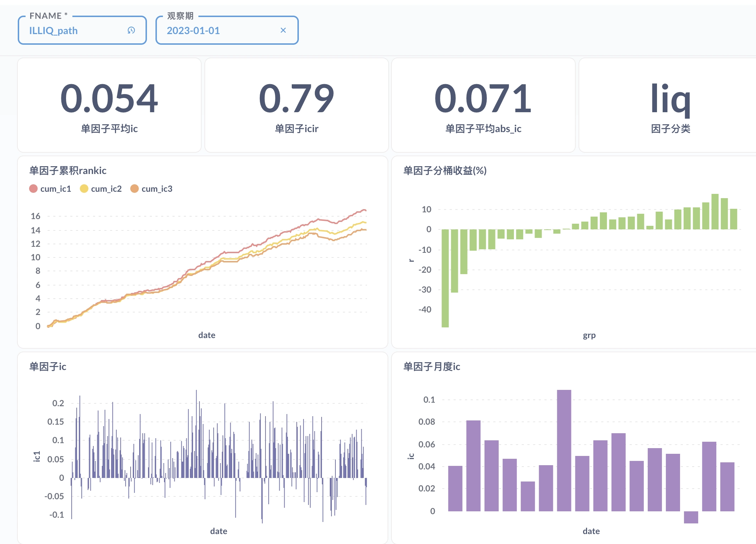Click the lowest bar in 分桶收益 chart
Screen dimensions: 756x544
[x=445, y=278]
